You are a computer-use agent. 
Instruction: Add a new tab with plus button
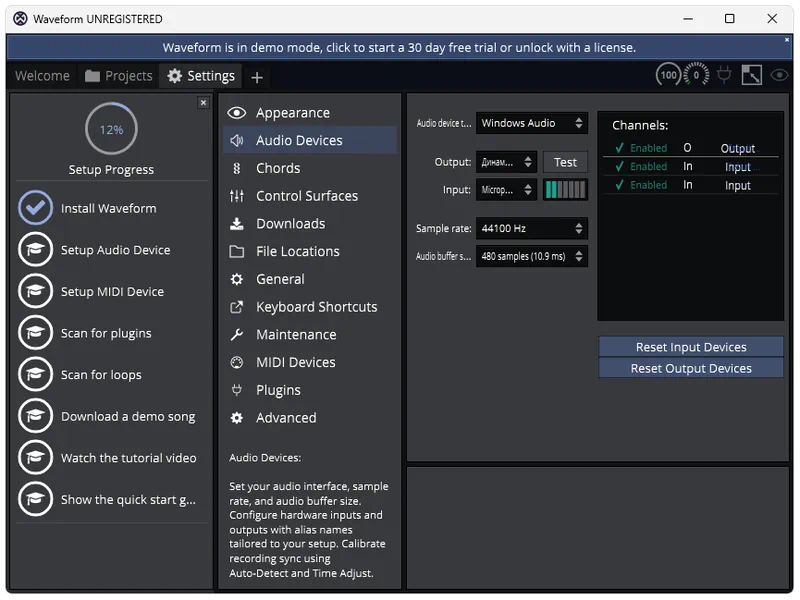pyautogui.click(x=257, y=78)
